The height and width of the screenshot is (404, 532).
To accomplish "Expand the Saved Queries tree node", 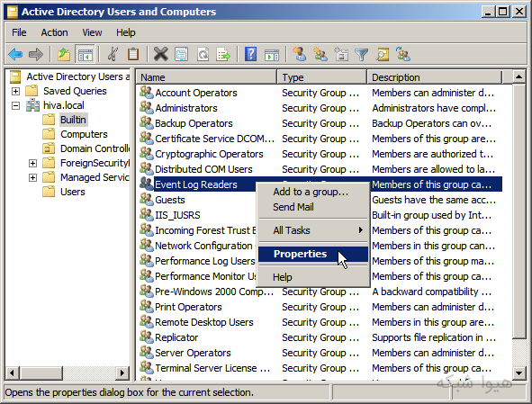I will pos(15,91).
